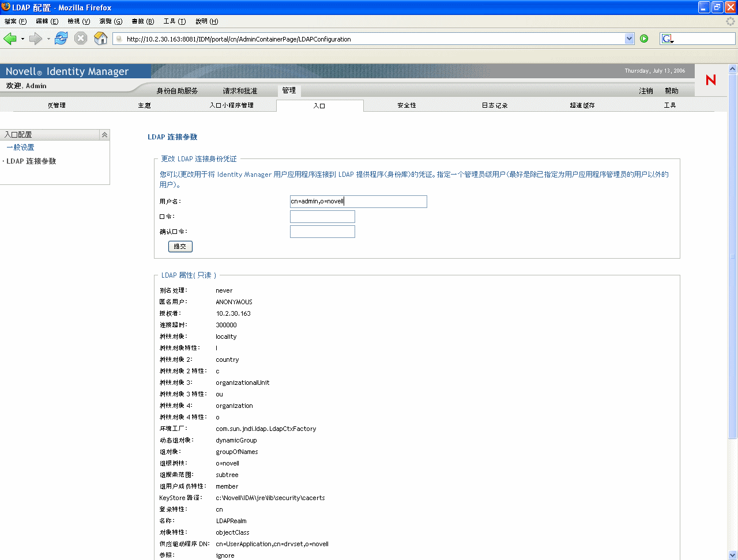Click the 匿名用户 value ANONYMOUS
Image resolution: width=738 pixels, height=560 pixels.
point(234,302)
